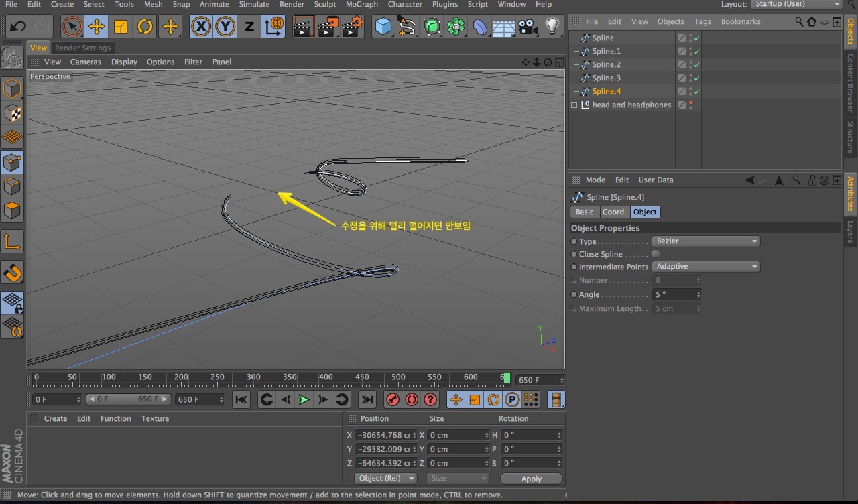Click the Play forwards button
The width and height of the screenshot is (858, 504).
pyautogui.click(x=304, y=399)
